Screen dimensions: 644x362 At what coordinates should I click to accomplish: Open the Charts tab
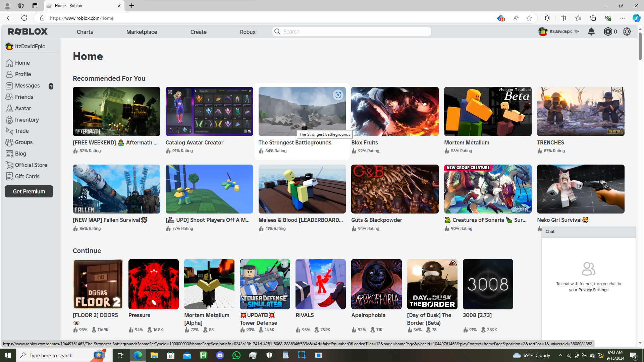click(85, 32)
